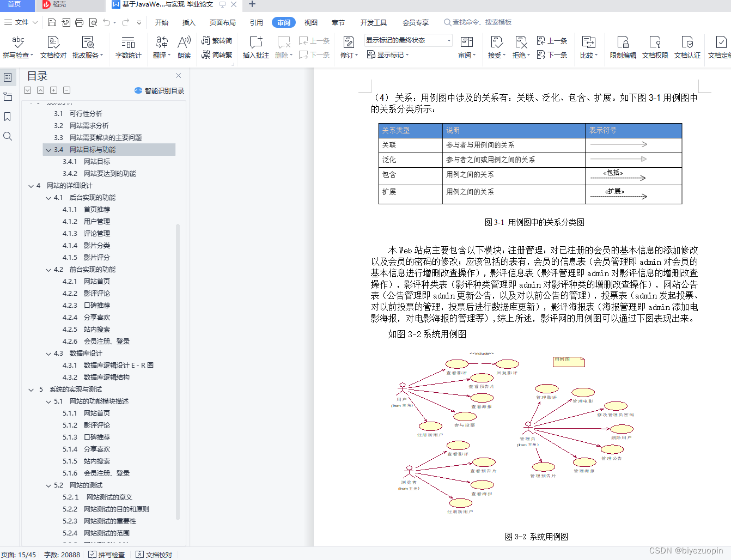
Task: Switch to the 稻壳 window tab
Action: pos(70,5)
